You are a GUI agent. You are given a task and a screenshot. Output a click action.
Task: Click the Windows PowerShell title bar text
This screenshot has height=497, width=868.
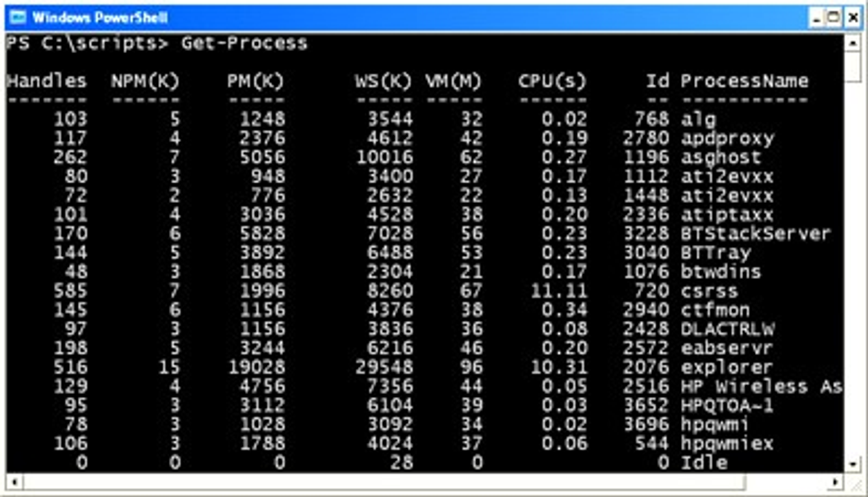(100, 17)
